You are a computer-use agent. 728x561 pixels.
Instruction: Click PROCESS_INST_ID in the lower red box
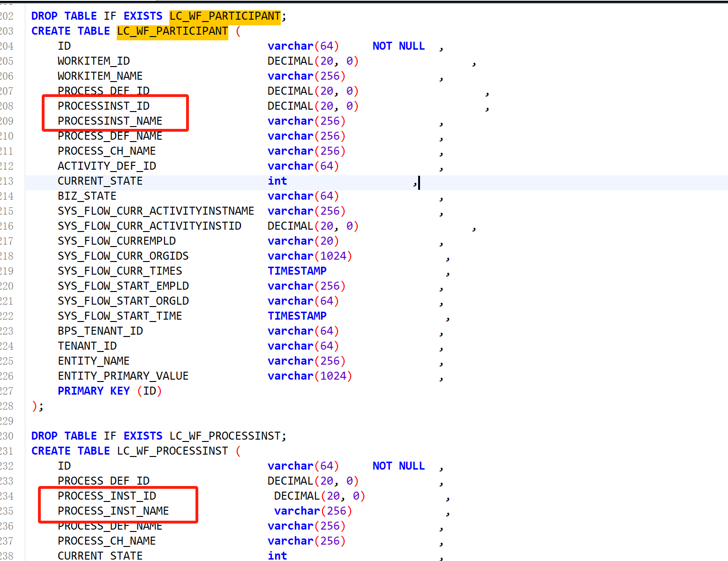coord(107,496)
